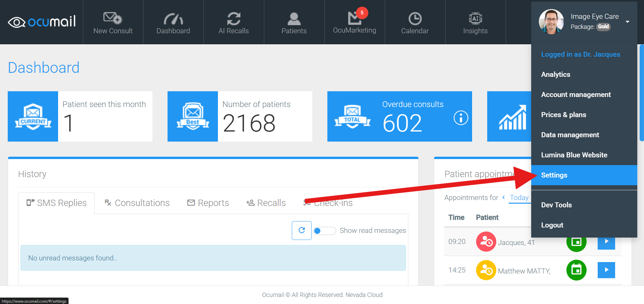Click the user profile avatar photo

tap(551, 21)
